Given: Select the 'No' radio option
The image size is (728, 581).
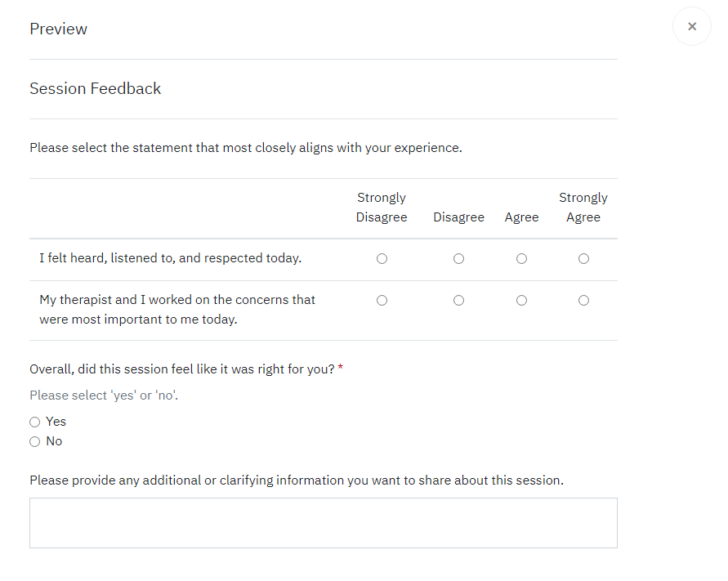Looking at the screenshot, I should [x=34, y=442].
